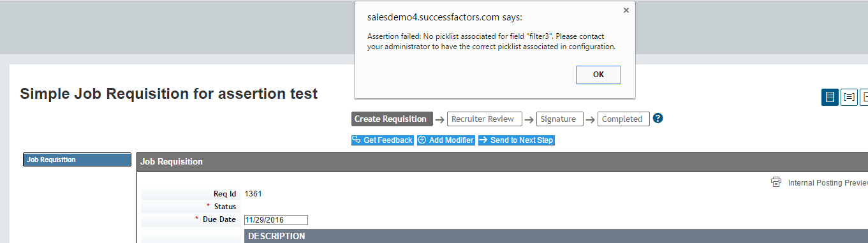Screen dimensions: 868x243
Task: Click the Completed route step
Action: (x=623, y=119)
